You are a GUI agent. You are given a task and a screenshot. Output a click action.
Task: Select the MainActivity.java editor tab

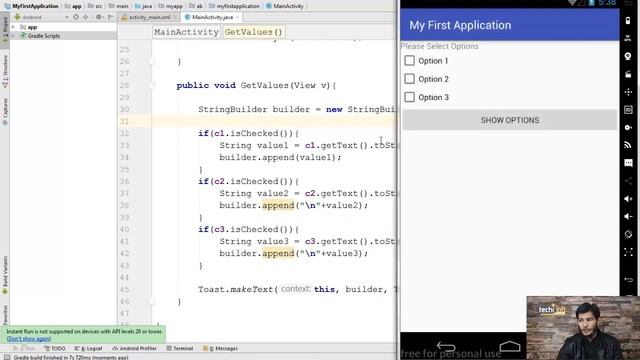click(x=212, y=17)
